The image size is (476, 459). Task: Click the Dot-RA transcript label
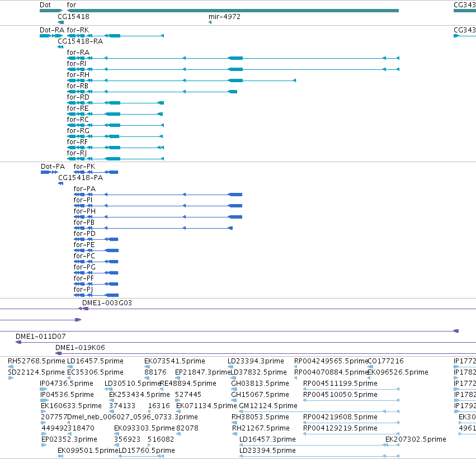[x=52, y=30]
